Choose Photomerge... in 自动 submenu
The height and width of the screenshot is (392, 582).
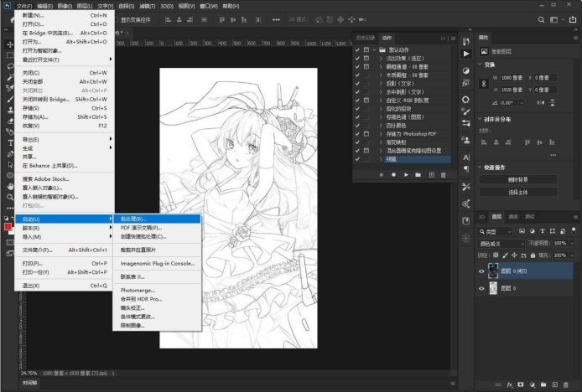coord(157,290)
